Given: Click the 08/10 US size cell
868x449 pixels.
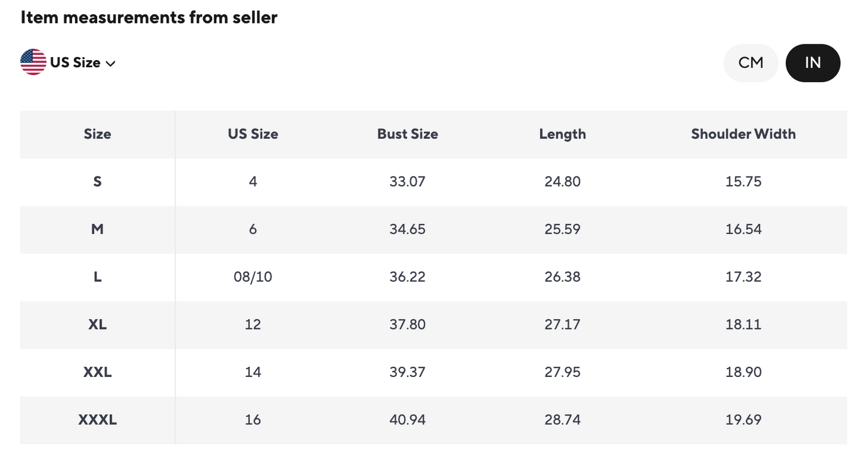Looking at the screenshot, I should pos(253,277).
